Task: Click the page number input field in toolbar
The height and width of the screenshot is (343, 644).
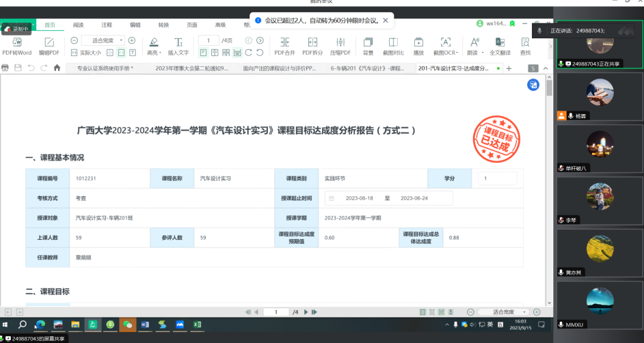Action: [x=209, y=40]
